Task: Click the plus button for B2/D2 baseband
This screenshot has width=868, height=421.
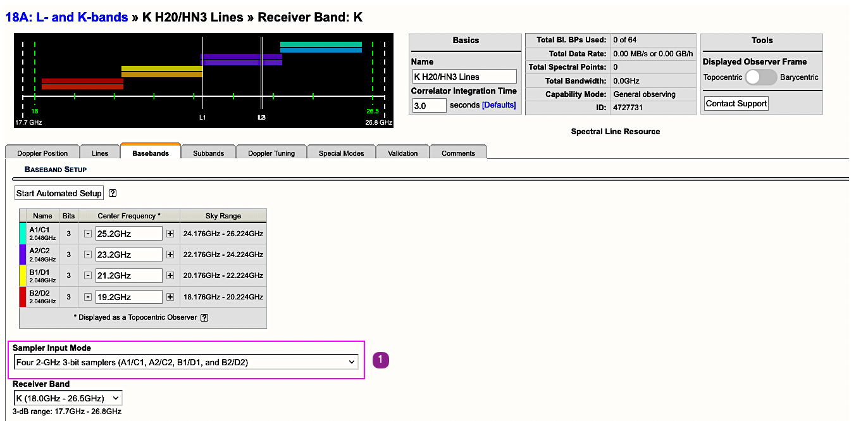Action: pos(170,297)
